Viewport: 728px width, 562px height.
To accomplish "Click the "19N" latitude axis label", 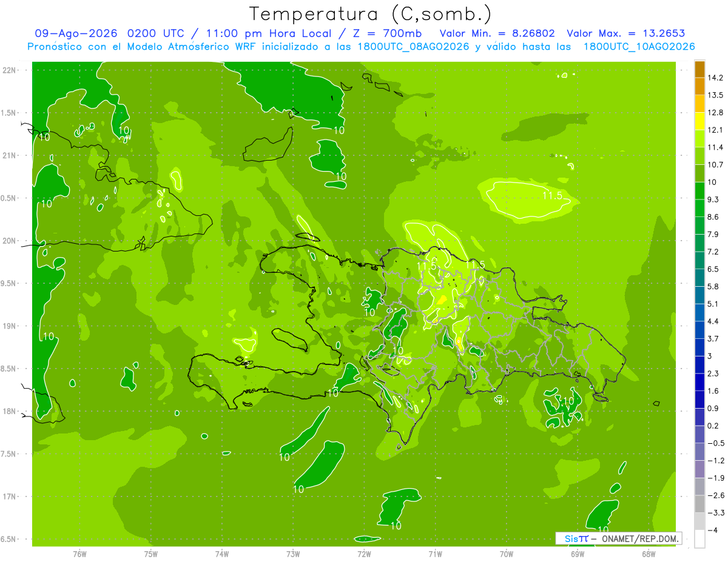I will click(x=10, y=326).
